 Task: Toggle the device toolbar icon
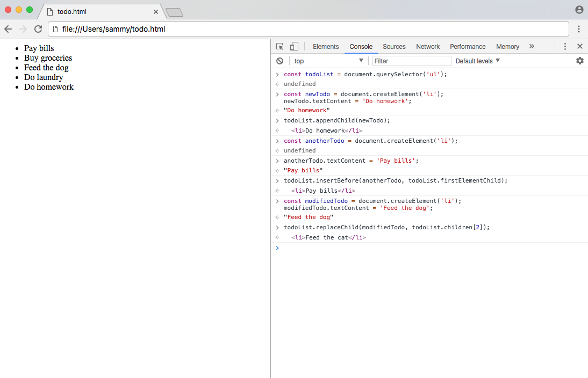tap(293, 47)
